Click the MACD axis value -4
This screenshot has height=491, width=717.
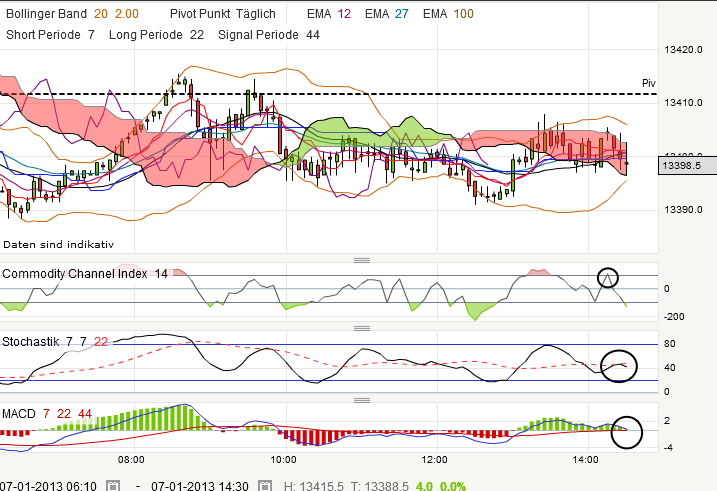click(668, 448)
